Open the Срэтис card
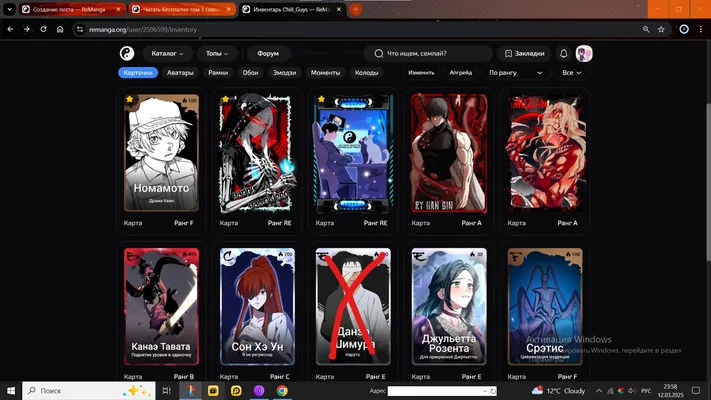Image resolution: width=711 pixels, height=400 pixels. coord(545,307)
